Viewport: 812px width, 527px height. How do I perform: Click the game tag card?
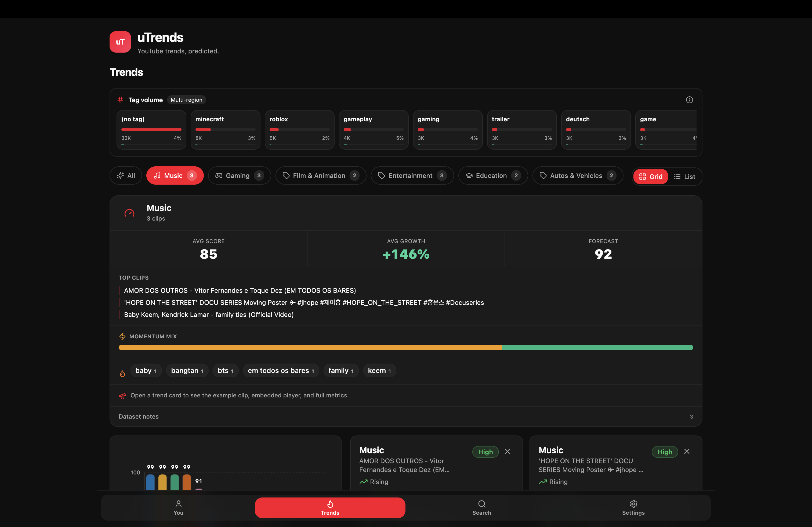(x=666, y=130)
